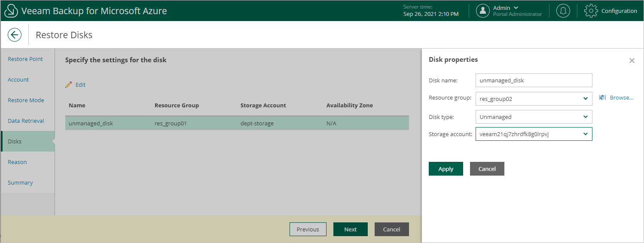Click the Disk properties heading

coord(453,60)
